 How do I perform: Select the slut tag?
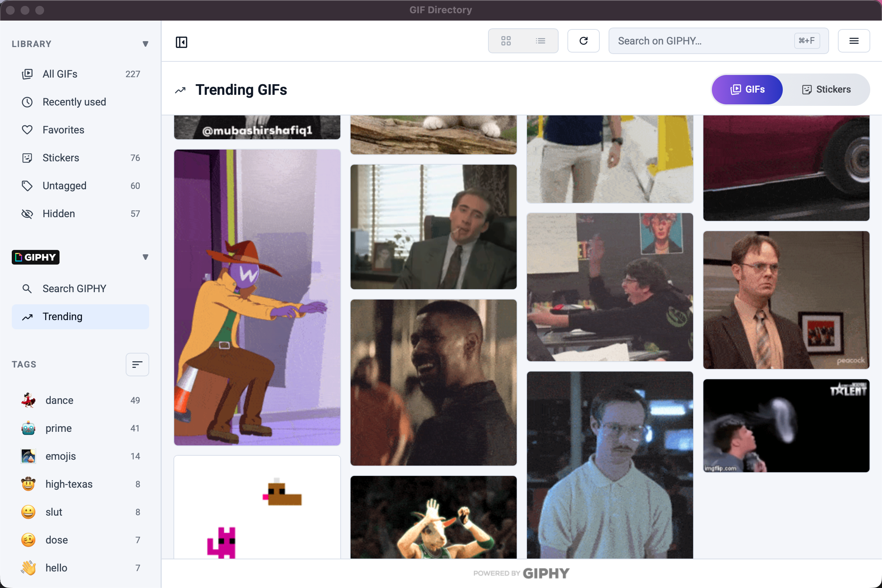[x=80, y=512]
